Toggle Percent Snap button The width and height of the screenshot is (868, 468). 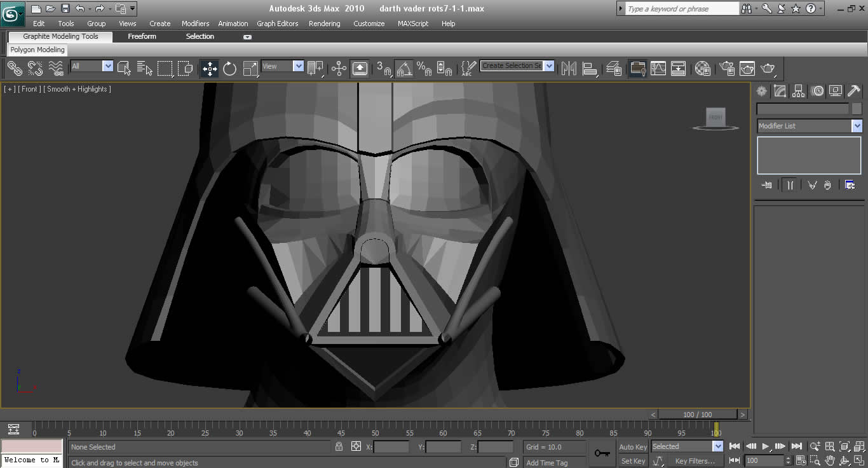pyautogui.click(x=424, y=68)
